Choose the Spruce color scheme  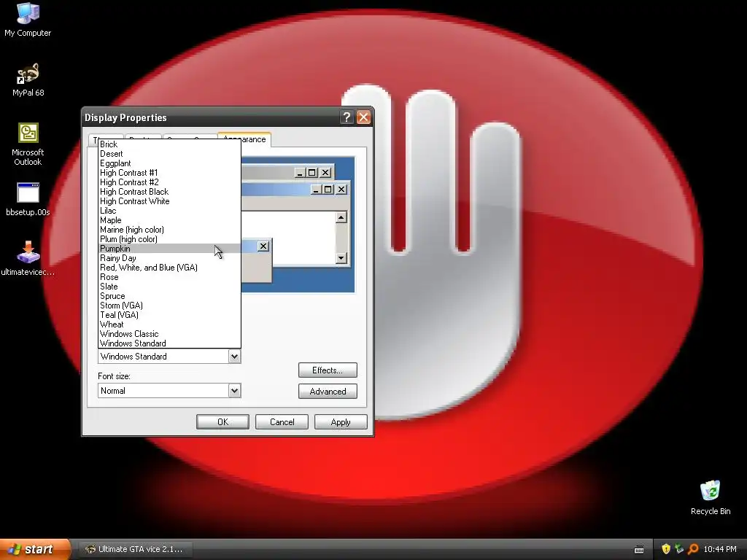click(x=169, y=296)
